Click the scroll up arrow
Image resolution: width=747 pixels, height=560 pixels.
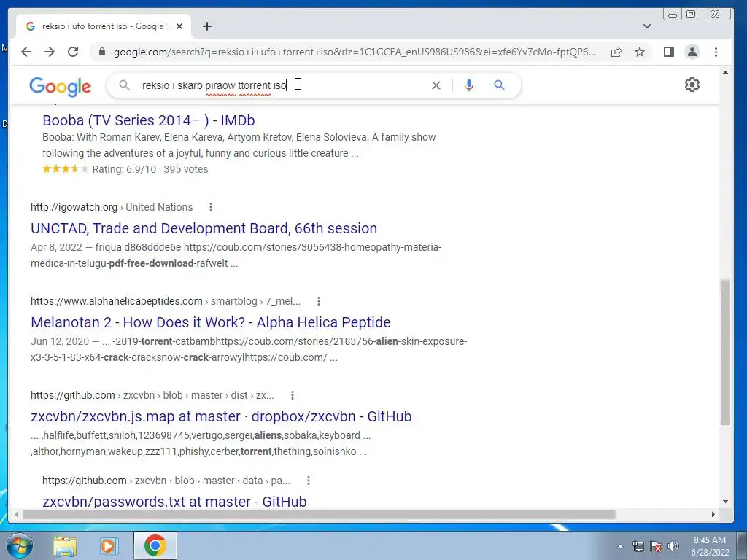coord(725,73)
